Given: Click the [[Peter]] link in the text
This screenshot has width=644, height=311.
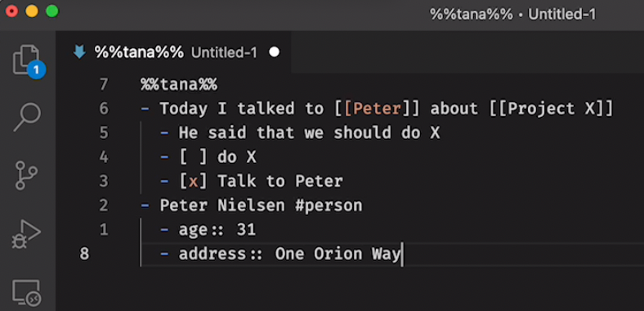Looking at the screenshot, I should [378, 109].
